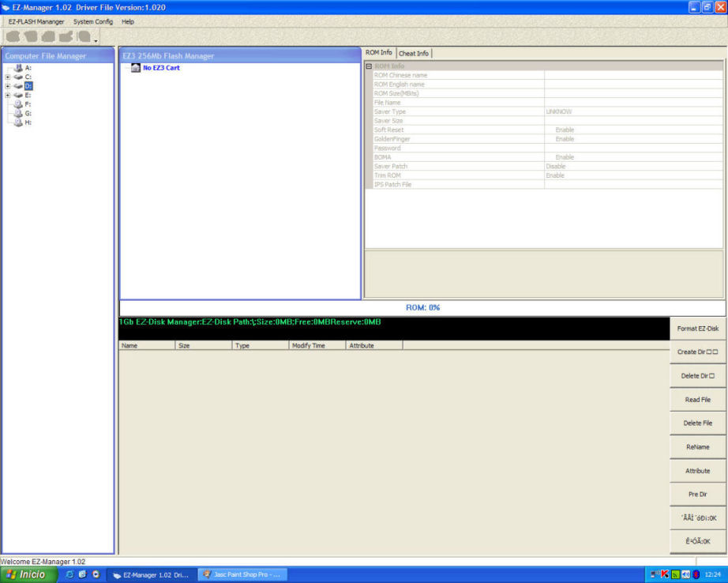Click EZ-Manager 1.02 taskbar button

pyautogui.click(x=152, y=574)
